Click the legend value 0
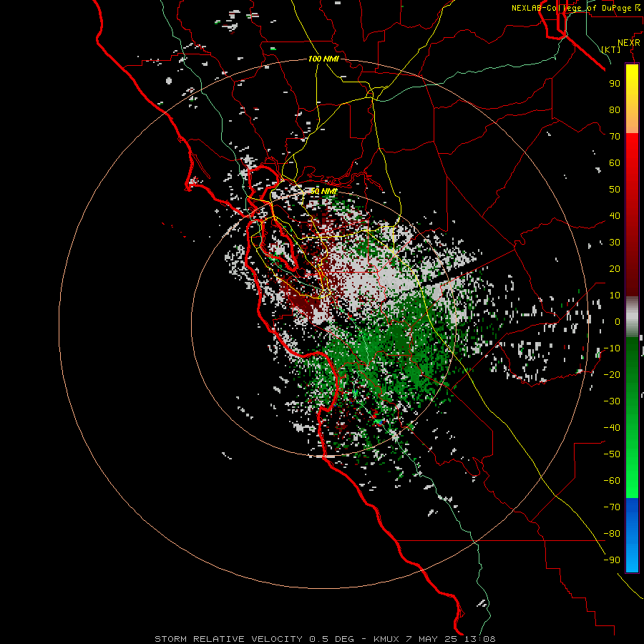This screenshot has height=644, width=644. point(618,322)
